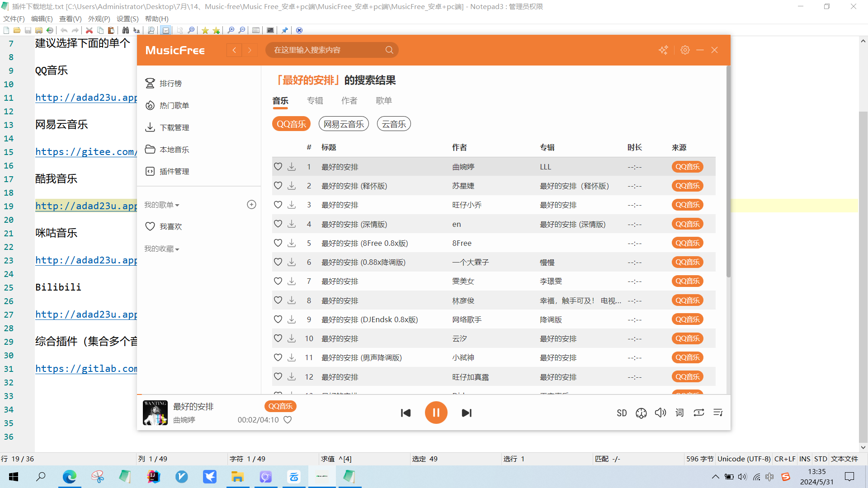Add a new playlist with plus icon

[251, 205]
